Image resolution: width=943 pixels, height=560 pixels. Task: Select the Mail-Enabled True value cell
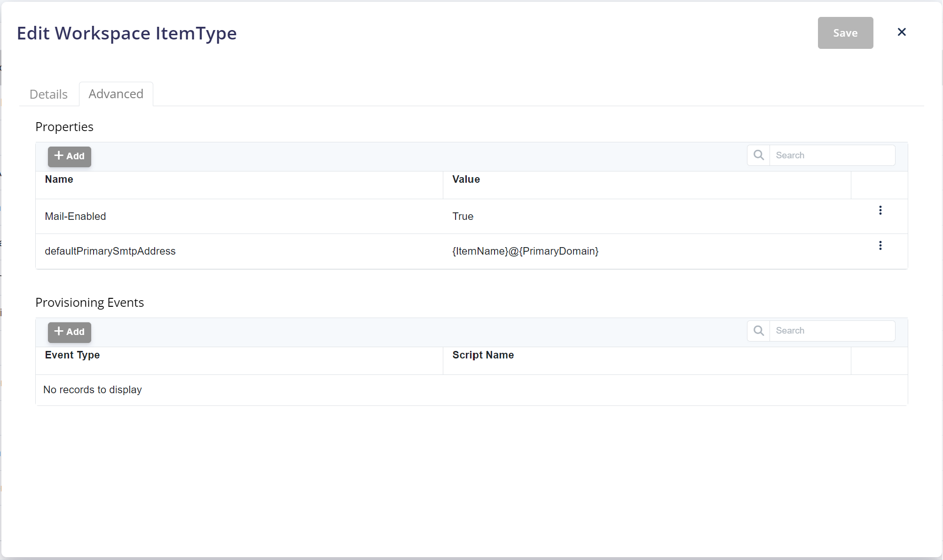463,216
